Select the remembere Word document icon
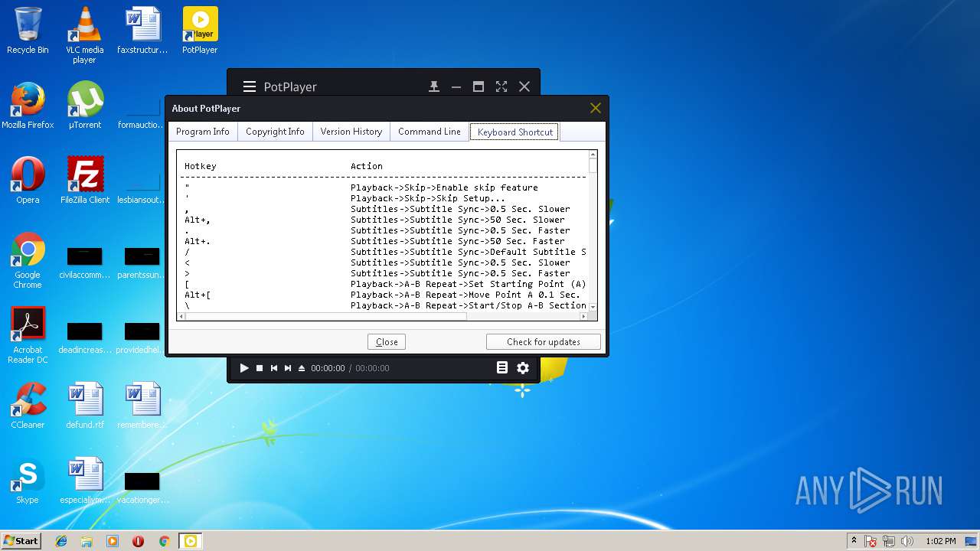980x551 pixels. click(x=142, y=406)
